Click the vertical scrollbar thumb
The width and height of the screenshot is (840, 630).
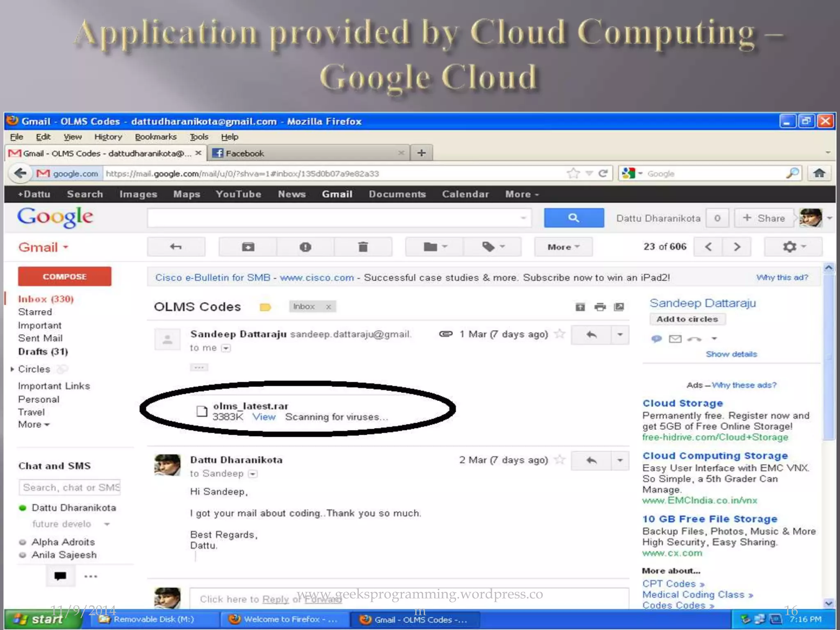(829, 357)
